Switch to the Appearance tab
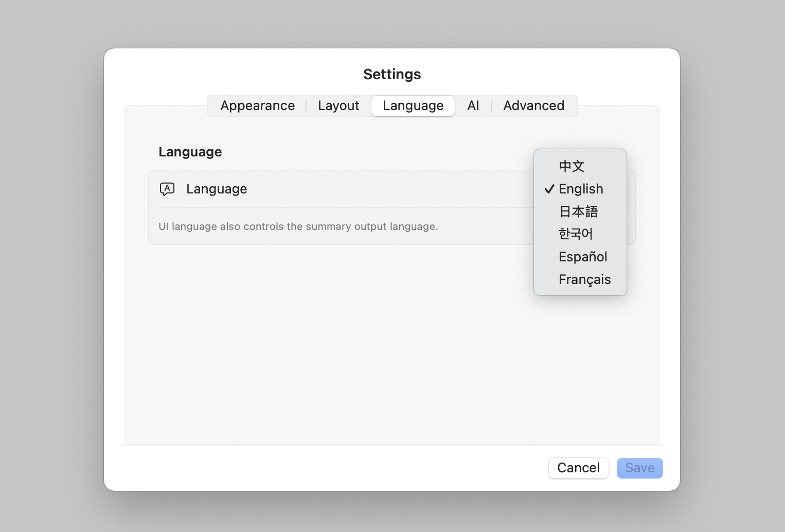This screenshot has height=532, width=785. point(257,105)
